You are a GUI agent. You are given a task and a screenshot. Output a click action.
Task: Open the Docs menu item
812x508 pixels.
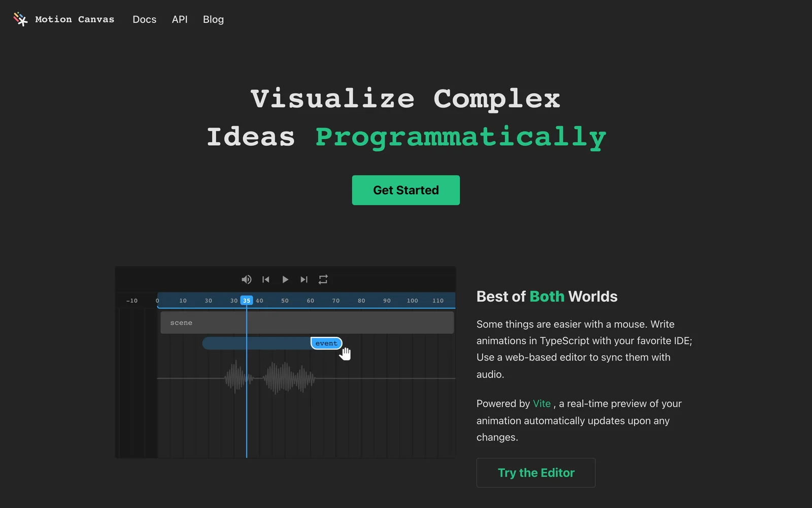pyautogui.click(x=145, y=19)
